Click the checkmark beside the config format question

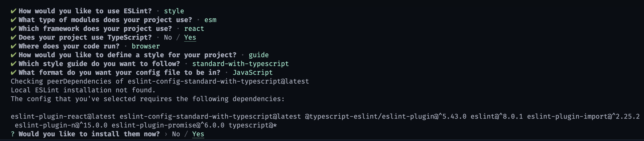14,72
